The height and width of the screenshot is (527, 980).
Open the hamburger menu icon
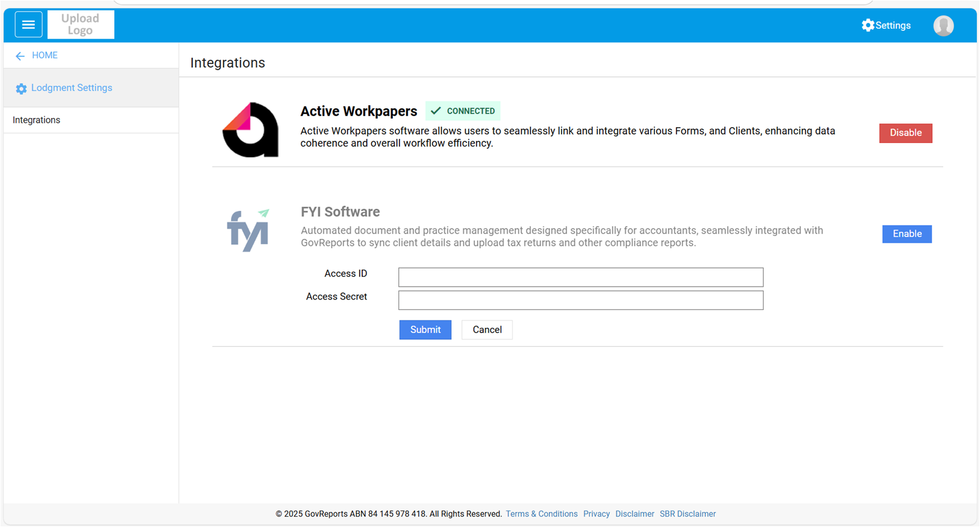click(x=28, y=25)
